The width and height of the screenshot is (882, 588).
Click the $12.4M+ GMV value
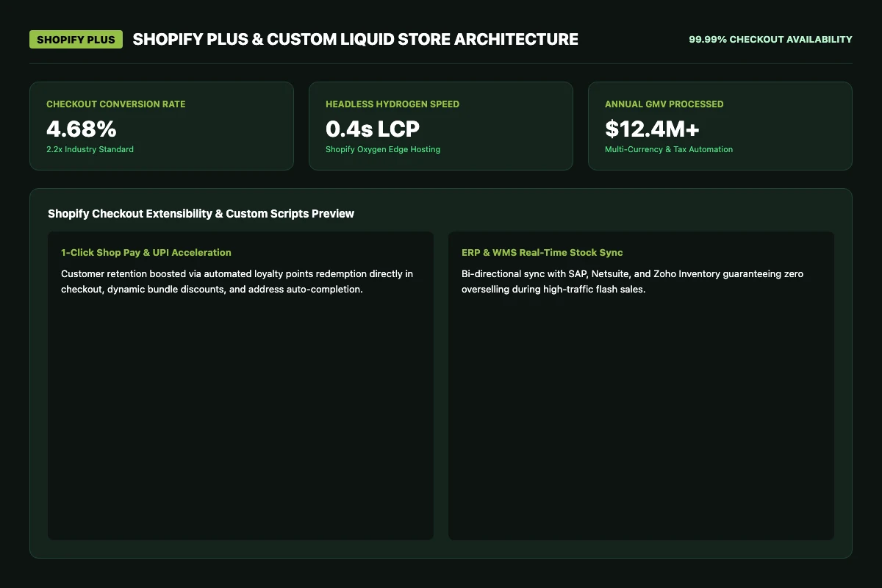click(x=653, y=129)
